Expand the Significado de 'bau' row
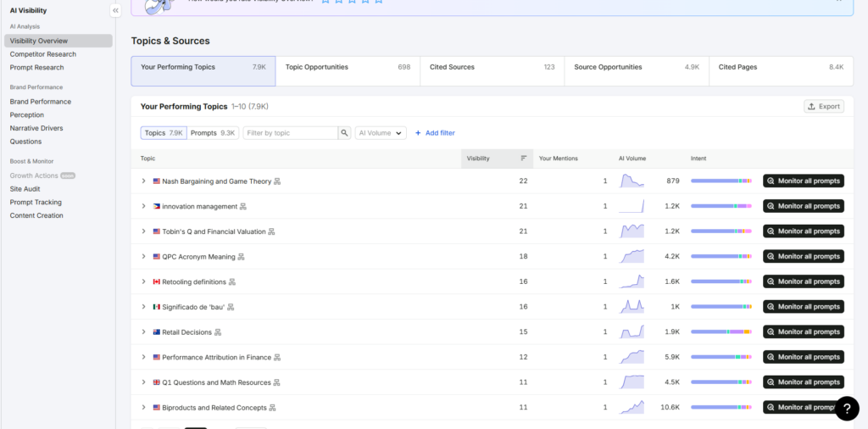 click(143, 307)
